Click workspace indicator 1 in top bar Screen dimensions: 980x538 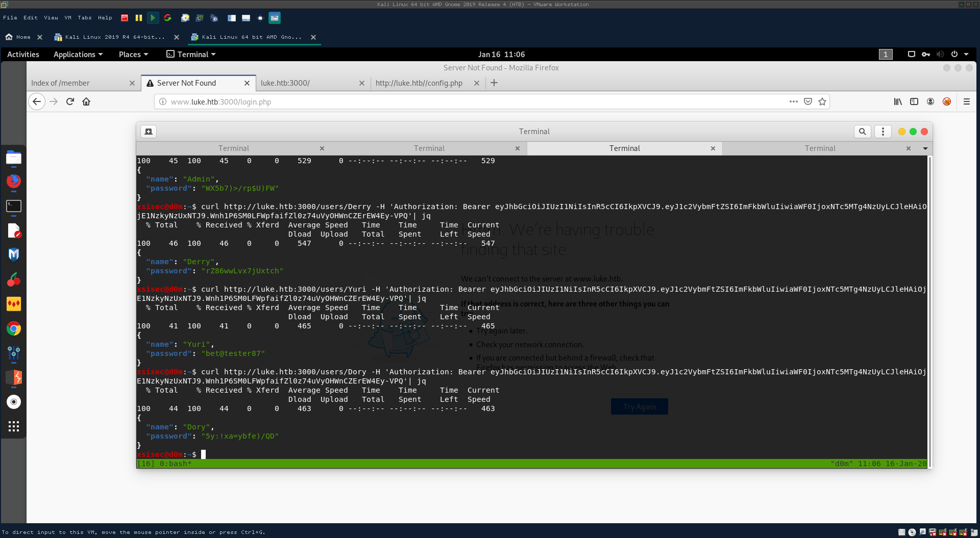tap(886, 54)
